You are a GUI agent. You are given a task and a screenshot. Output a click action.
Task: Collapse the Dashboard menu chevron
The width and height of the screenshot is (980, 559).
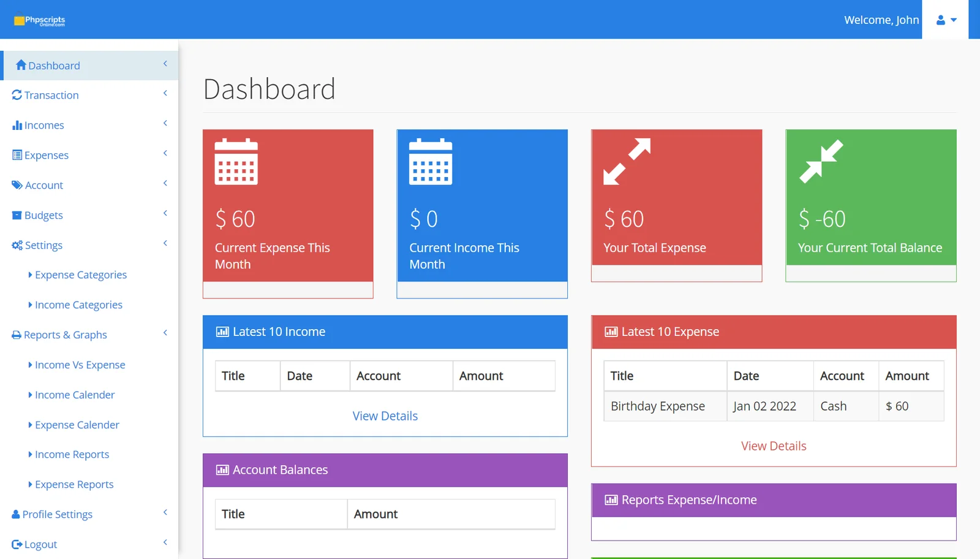165,64
